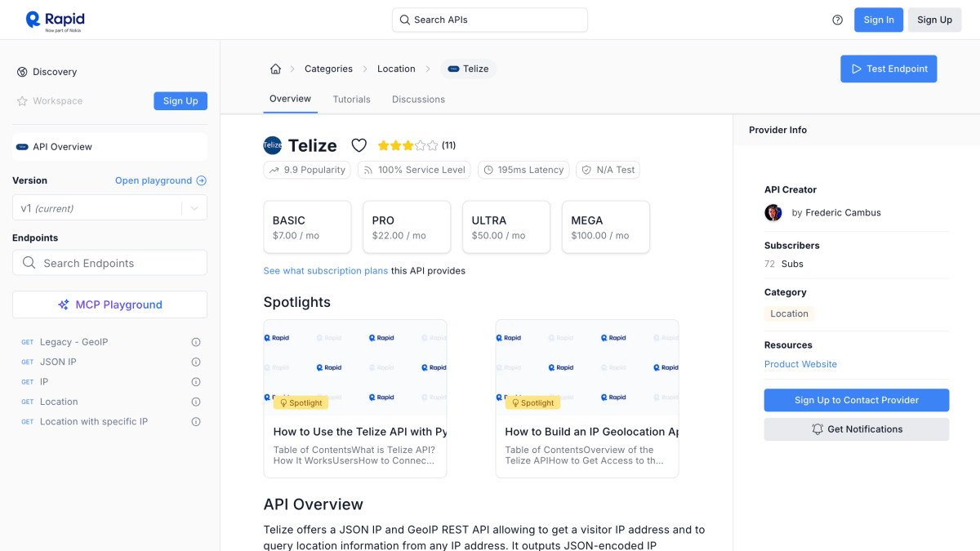Image resolution: width=980 pixels, height=551 pixels.
Task: Open the help question mark icon
Action: (x=837, y=20)
